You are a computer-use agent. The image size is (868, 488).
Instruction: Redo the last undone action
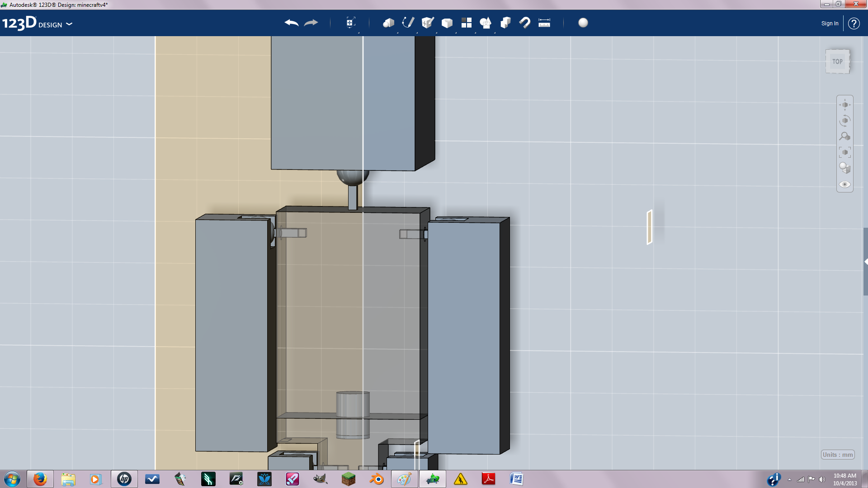(x=311, y=23)
